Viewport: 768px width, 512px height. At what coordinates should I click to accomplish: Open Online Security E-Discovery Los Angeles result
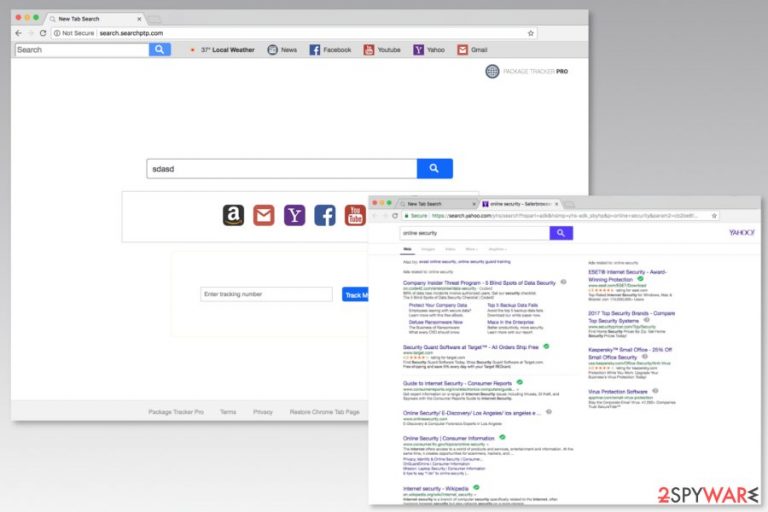click(x=472, y=413)
